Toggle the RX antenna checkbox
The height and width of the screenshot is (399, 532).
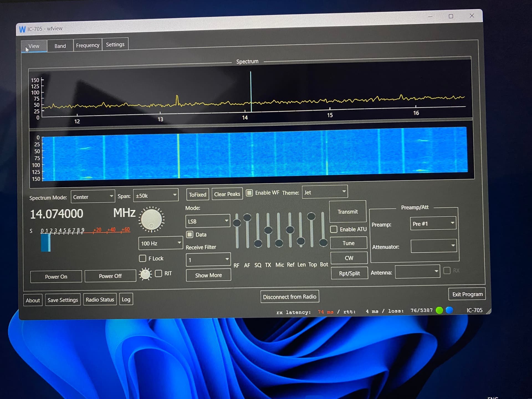[447, 270]
